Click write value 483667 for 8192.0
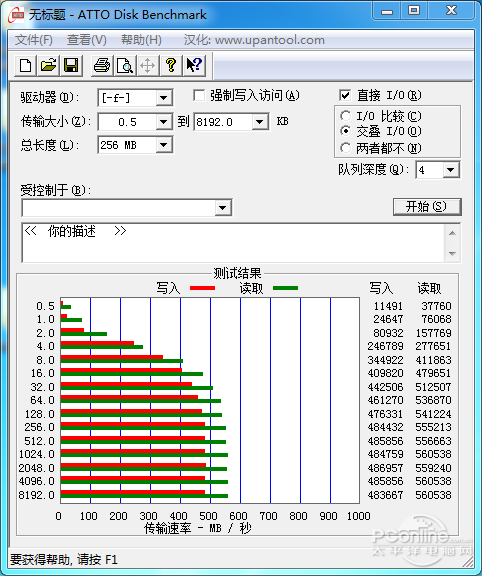The image size is (482, 576). tap(385, 495)
